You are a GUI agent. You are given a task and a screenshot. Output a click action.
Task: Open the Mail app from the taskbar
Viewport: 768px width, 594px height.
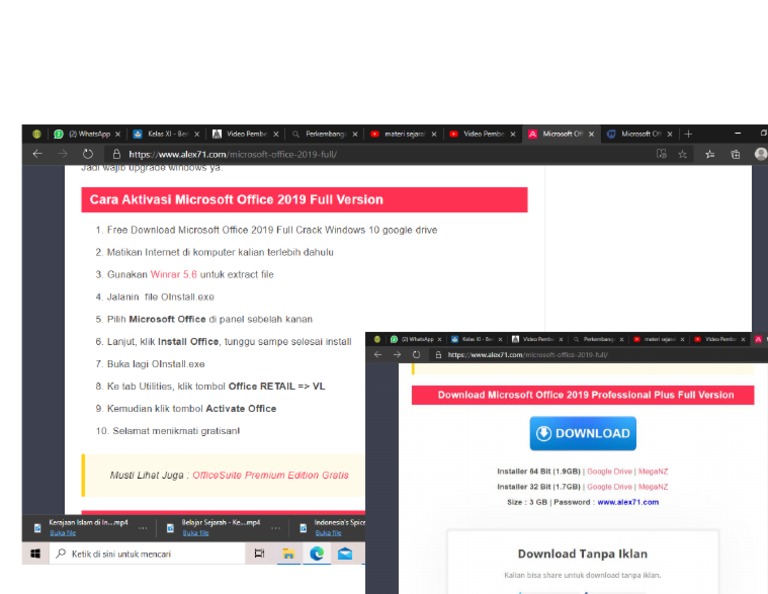[x=345, y=554]
